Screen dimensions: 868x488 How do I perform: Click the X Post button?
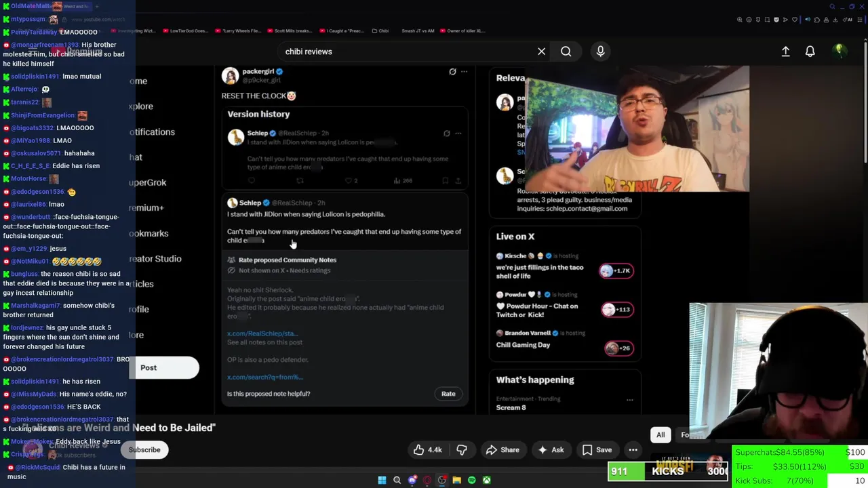(163, 367)
